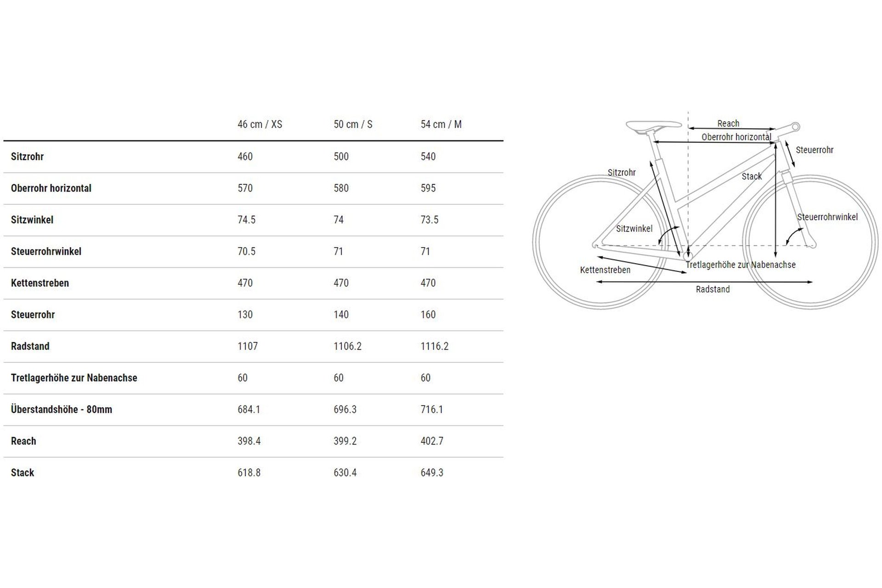Click the Oberrohr horizontal row label in table
Viewport: 882px width, 588px height.
51,188
